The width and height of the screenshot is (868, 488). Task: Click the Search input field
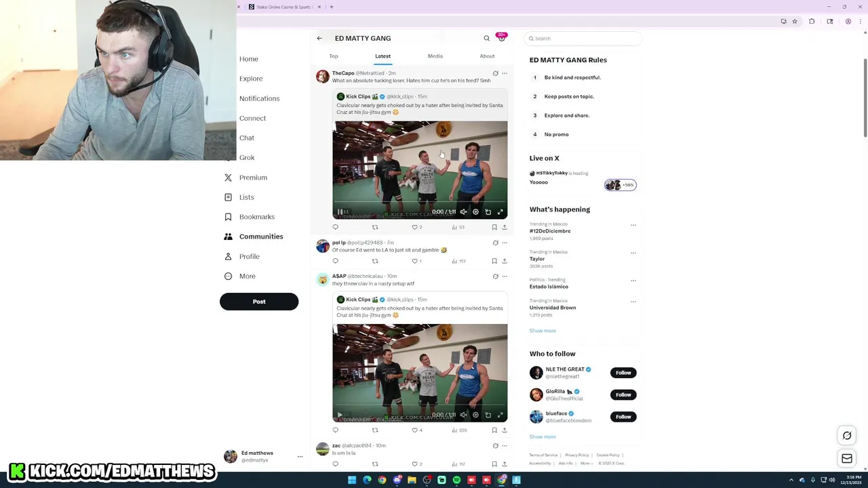[583, 39]
